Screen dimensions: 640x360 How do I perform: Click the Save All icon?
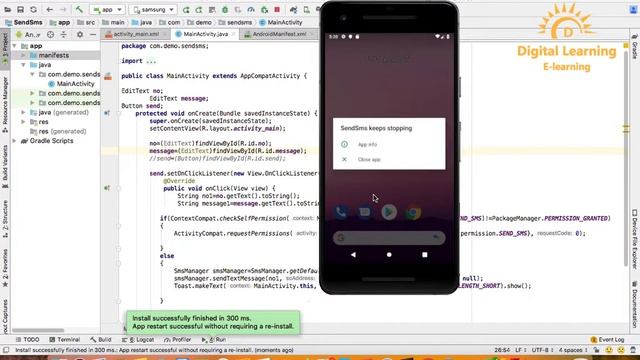click(20, 9)
